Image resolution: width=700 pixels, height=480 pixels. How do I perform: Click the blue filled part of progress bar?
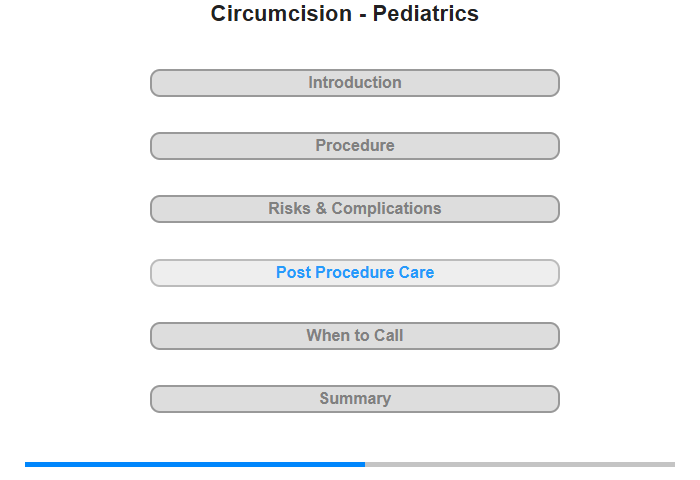[195, 464]
